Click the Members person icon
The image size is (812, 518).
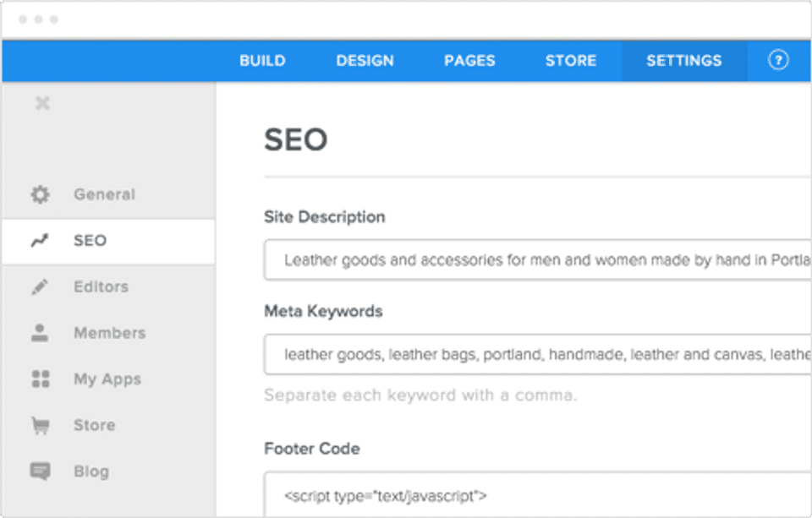[x=40, y=333]
